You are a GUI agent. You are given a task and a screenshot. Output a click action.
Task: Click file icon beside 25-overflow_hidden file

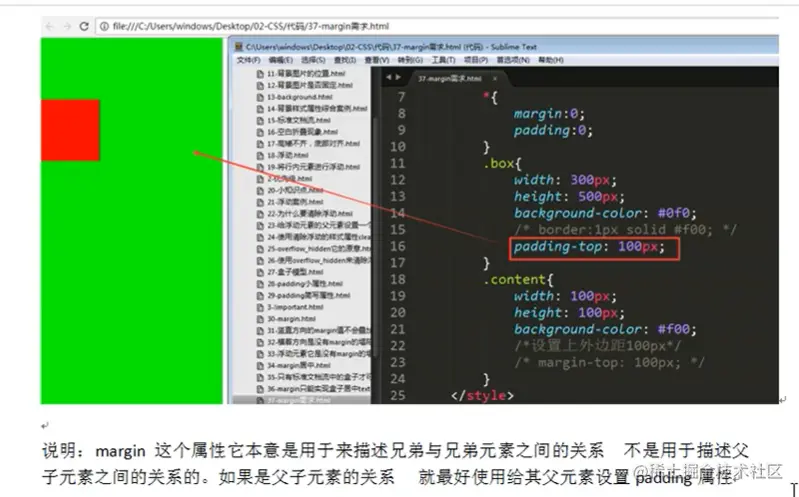tap(260, 249)
